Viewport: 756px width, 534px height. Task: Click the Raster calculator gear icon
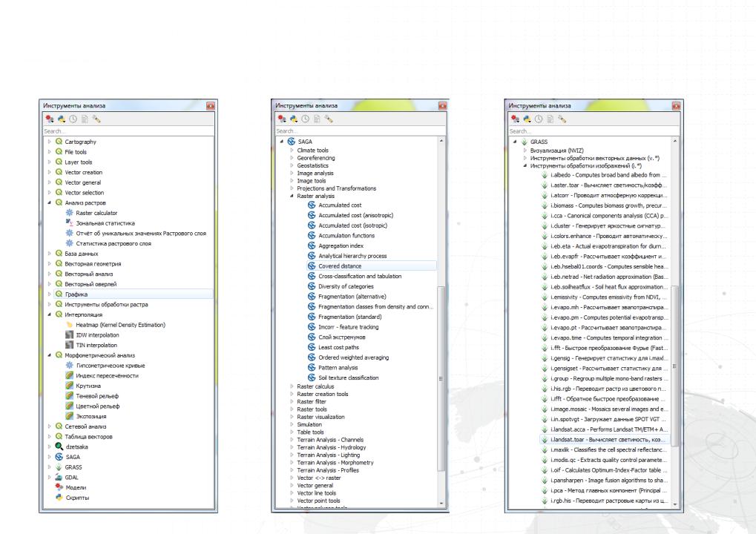coord(70,213)
